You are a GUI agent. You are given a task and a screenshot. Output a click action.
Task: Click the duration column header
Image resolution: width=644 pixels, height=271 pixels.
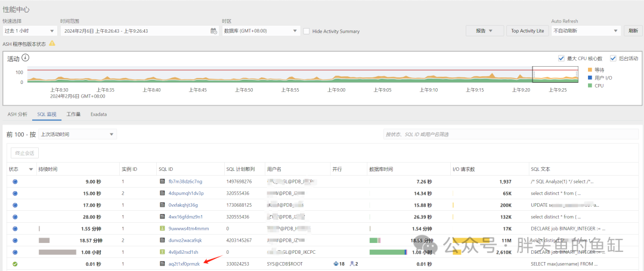(78, 169)
